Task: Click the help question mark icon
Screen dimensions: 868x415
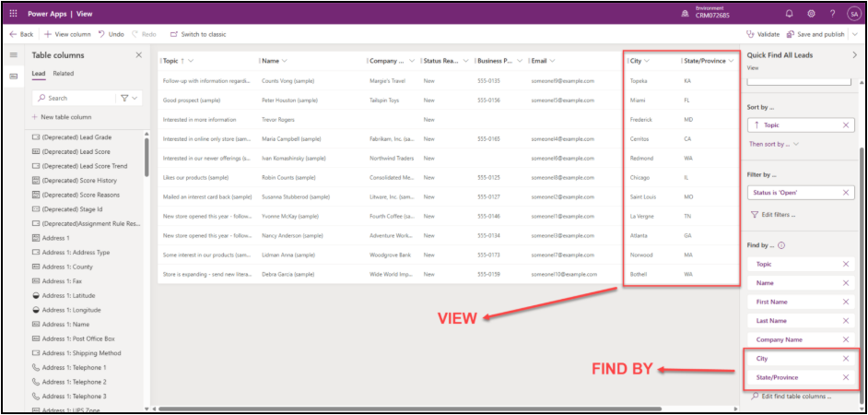Action: pyautogui.click(x=832, y=13)
